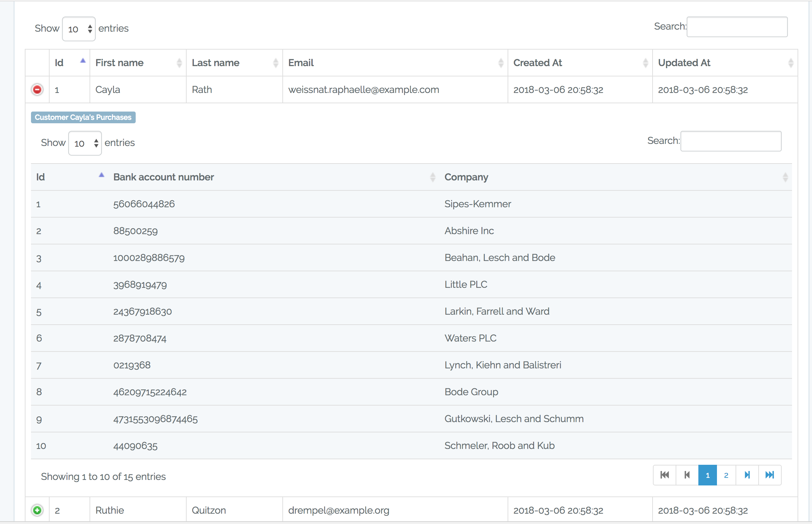The width and height of the screenshot is (812, 524).
Task: Click the next page button in purchases
Action: pos(748,475)
